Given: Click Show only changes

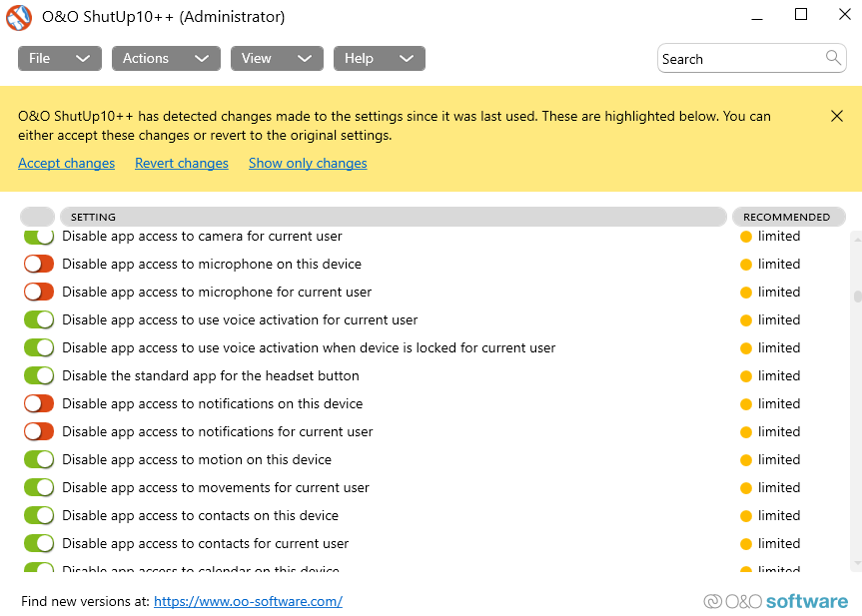Looking at the screenshot, I should (307, 163).
